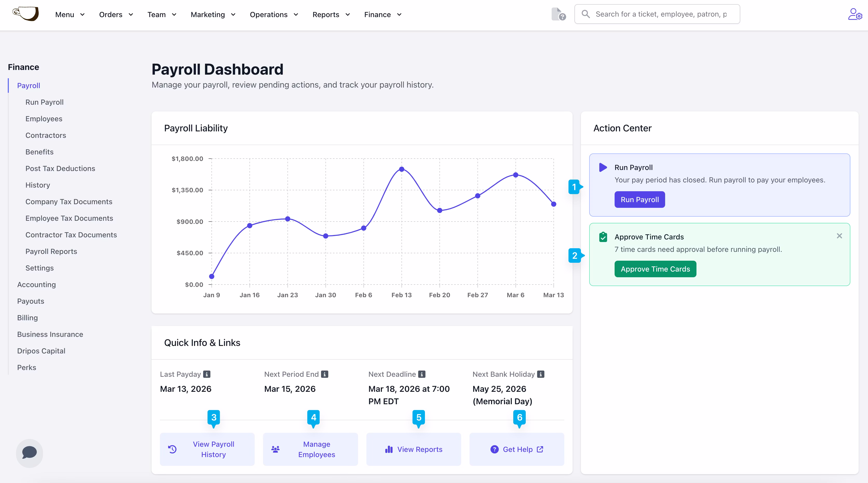Open Company Tax Documents sidebar item
868x483 pixels.
pos(69,202)
